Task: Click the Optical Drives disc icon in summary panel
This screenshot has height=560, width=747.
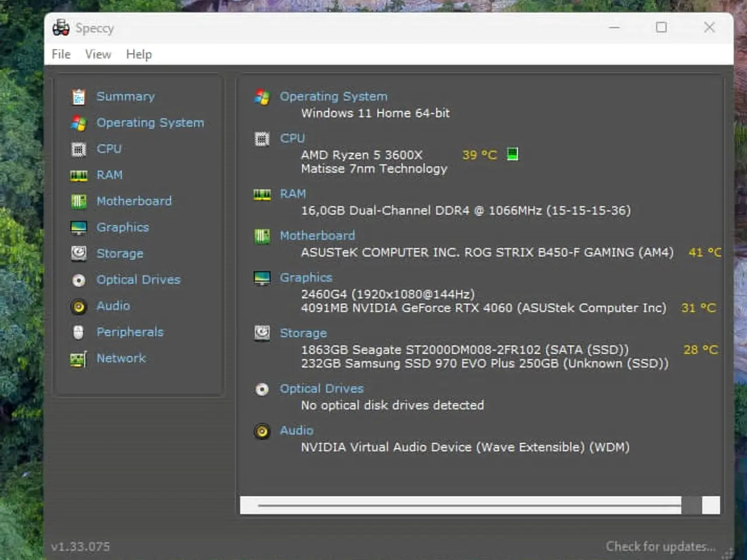Action: 262,389
